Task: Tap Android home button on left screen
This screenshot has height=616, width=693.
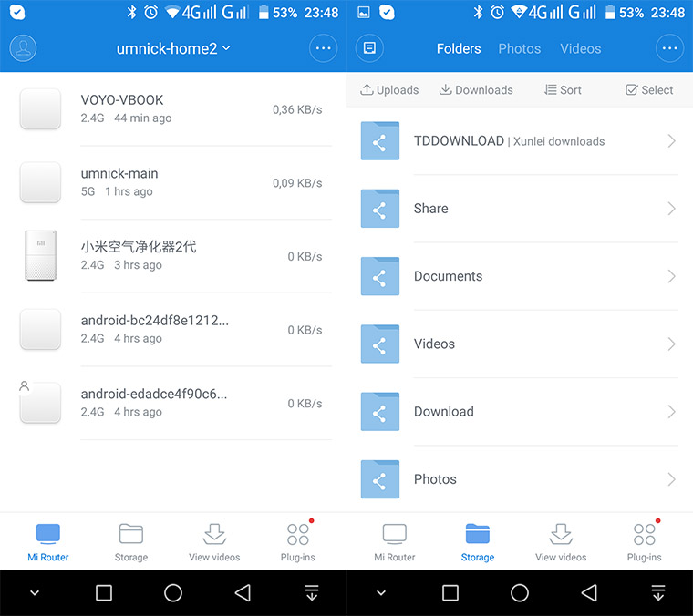Action: coord(173,592)
